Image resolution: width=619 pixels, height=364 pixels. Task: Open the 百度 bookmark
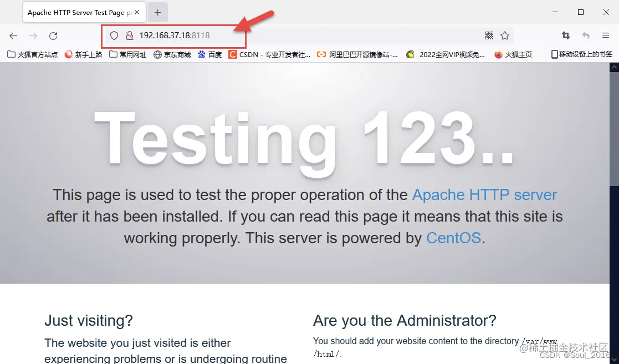[209, 54]
